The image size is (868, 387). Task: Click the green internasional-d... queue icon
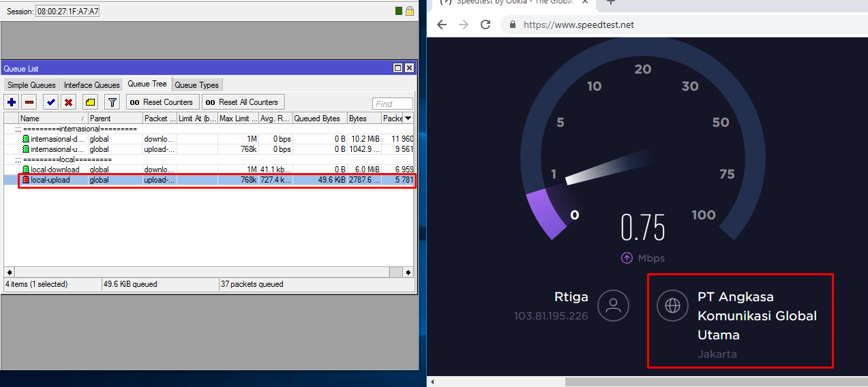(x=26, y=139)
